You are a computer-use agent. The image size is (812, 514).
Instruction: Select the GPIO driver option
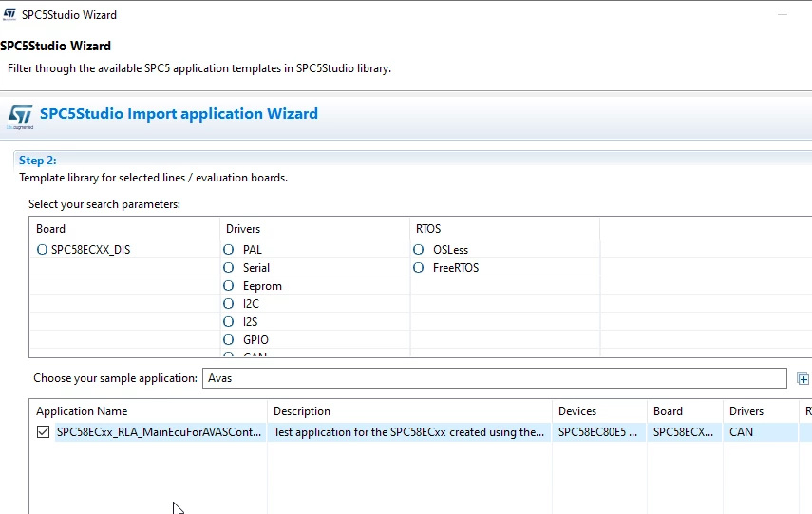coord(228,340)
